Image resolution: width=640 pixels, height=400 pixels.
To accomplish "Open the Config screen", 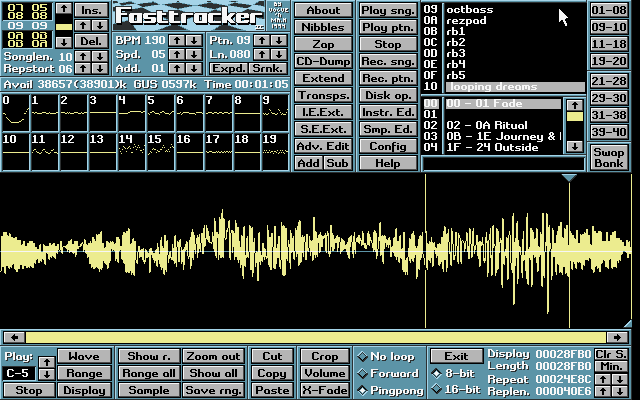I will tap(388, 146).
